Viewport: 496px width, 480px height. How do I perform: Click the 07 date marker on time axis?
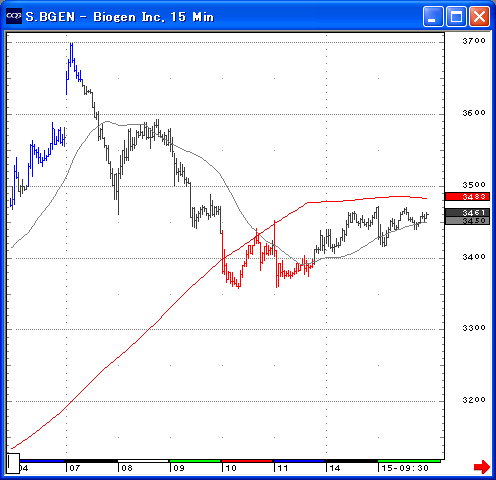(x=75, y=468)
